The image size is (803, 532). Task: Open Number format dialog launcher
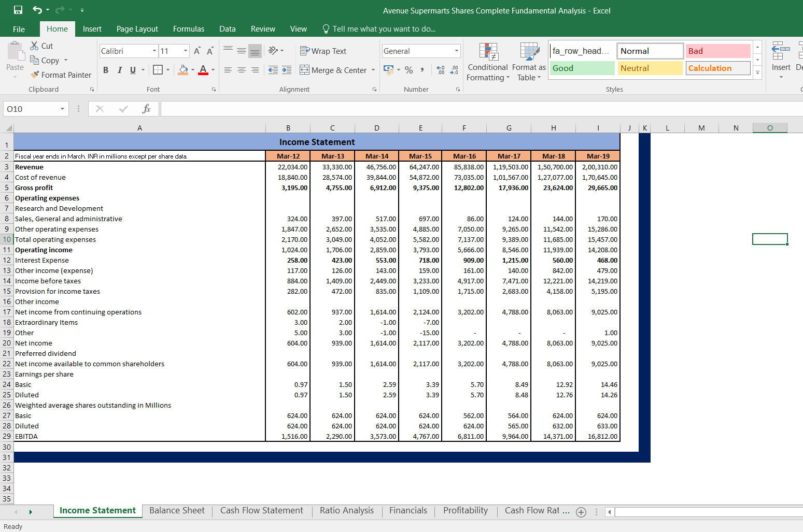tap(458, 90)
